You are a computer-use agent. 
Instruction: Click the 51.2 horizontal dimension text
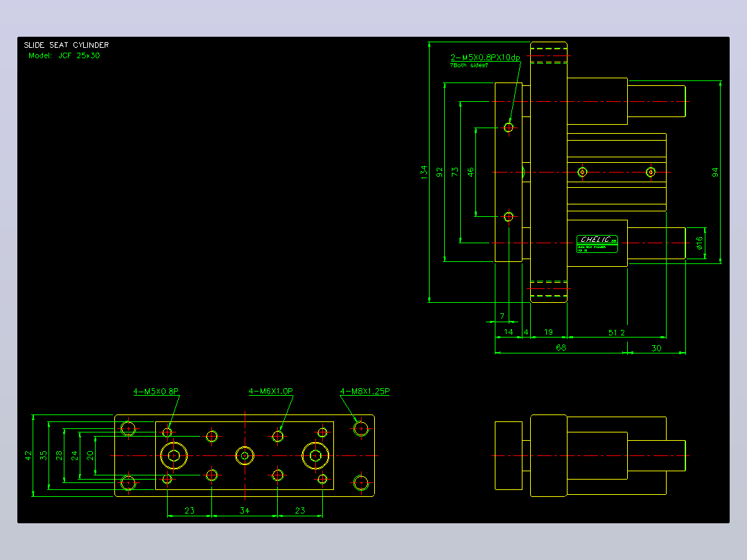(617, 332)
